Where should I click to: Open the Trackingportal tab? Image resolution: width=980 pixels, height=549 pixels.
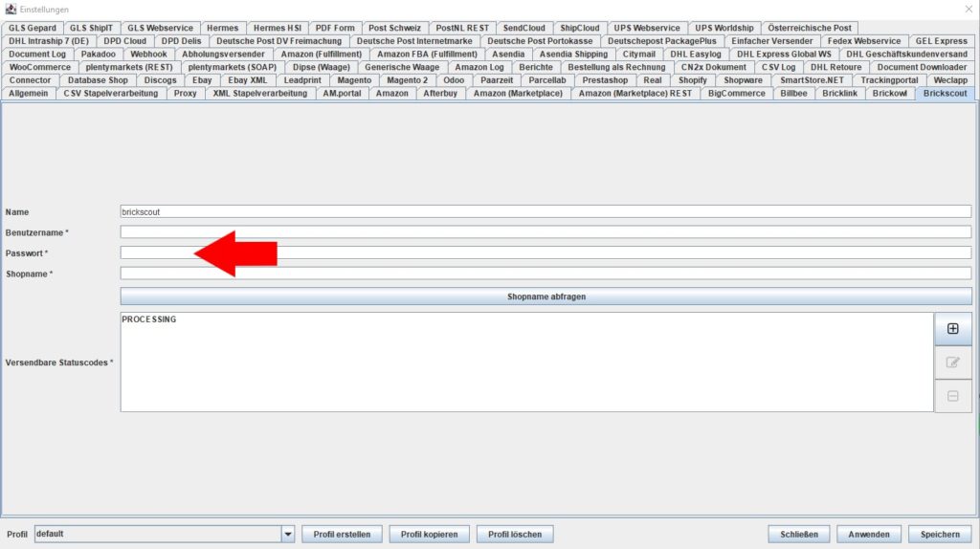pyautogui.click(x=889, y=80)
